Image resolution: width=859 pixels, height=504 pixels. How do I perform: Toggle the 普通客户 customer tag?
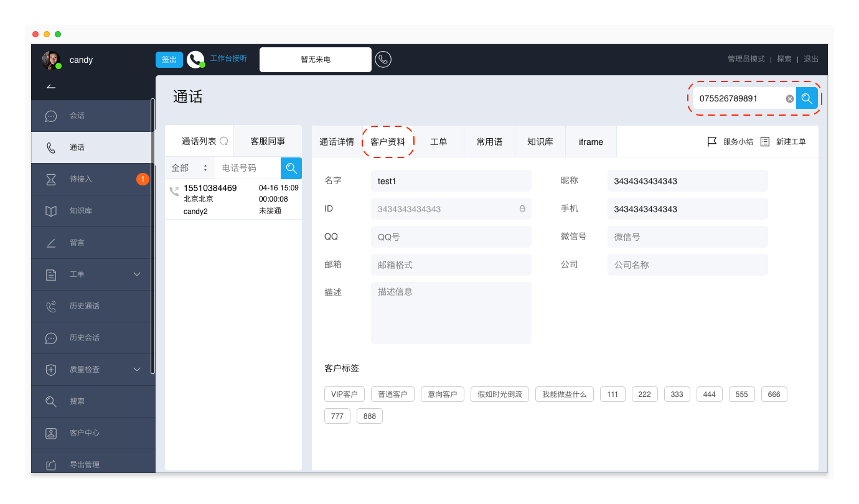tap(393, 394)
